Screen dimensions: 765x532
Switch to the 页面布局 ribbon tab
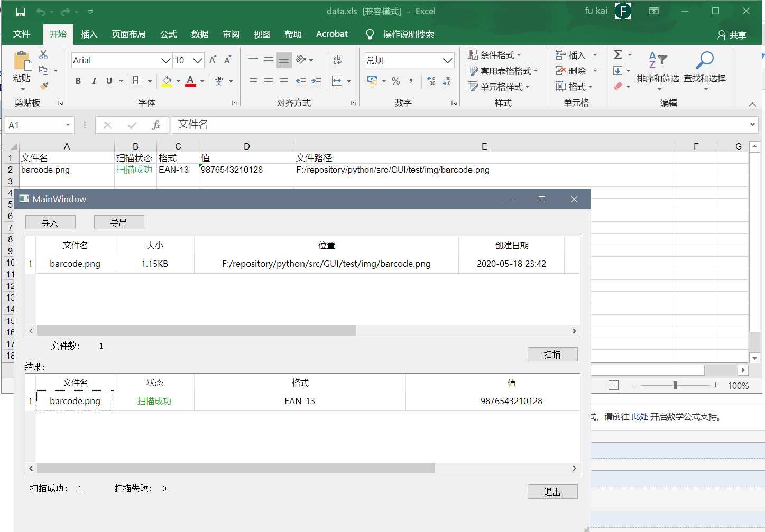[128, 34]
